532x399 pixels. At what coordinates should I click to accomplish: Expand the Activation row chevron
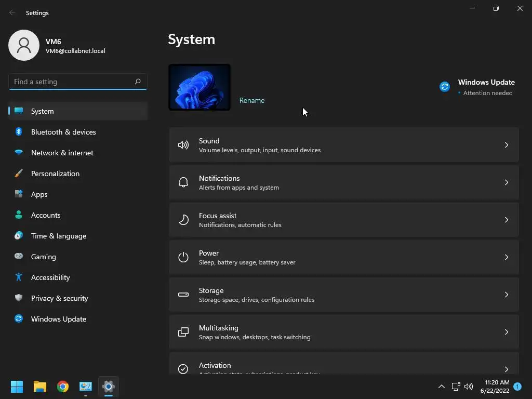(506, 369)
